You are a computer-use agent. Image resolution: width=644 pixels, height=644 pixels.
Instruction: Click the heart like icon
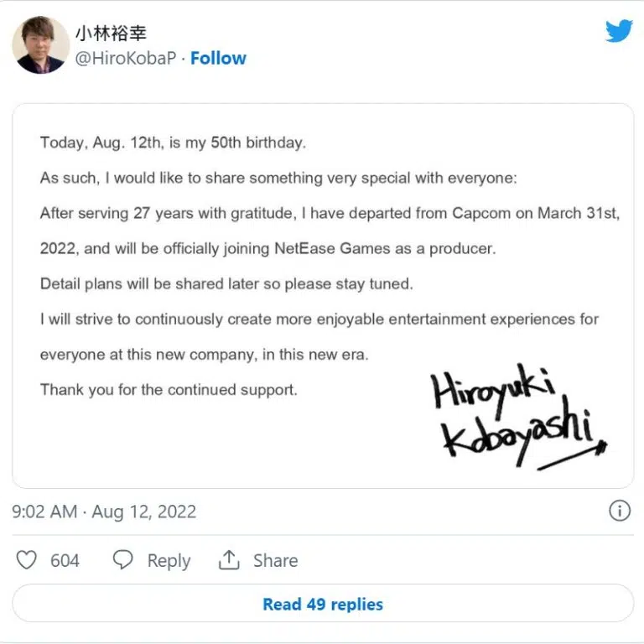(27, 560)
